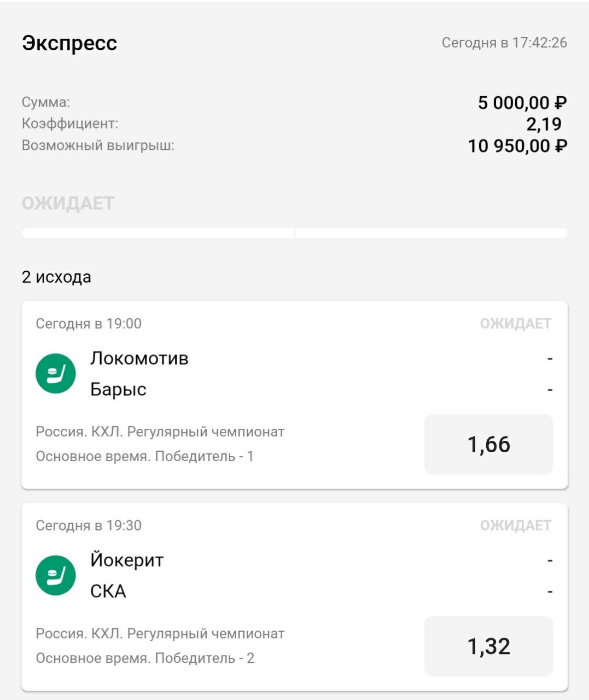Select the СКА team name
This screenshot has width=589, height=700.
pos(108,591)
